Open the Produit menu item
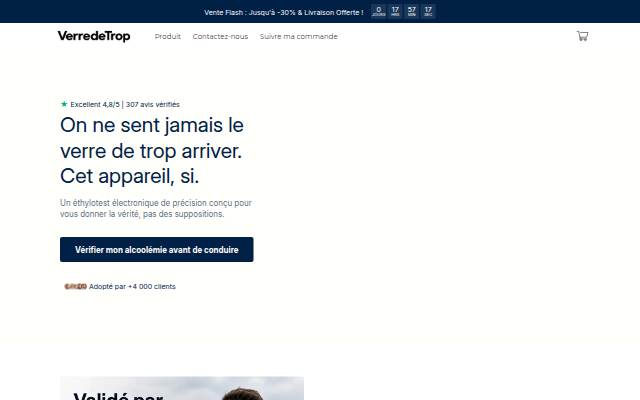The width and height of the screenshot is (640, 400). click(167, 36)
